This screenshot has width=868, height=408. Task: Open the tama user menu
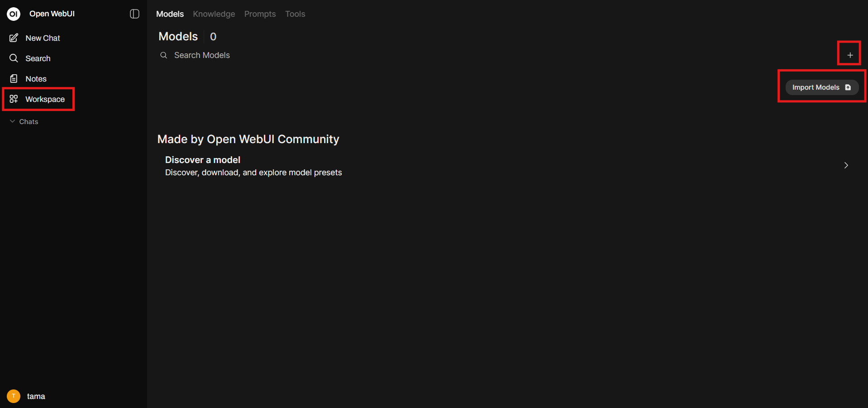pos(36,396)
